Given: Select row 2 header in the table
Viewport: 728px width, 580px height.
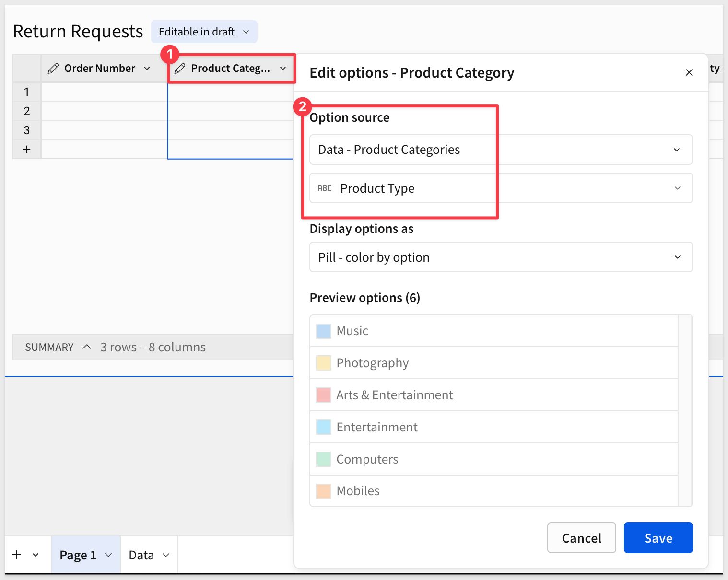Looking at the screenshot, I should tap(27, 111).
